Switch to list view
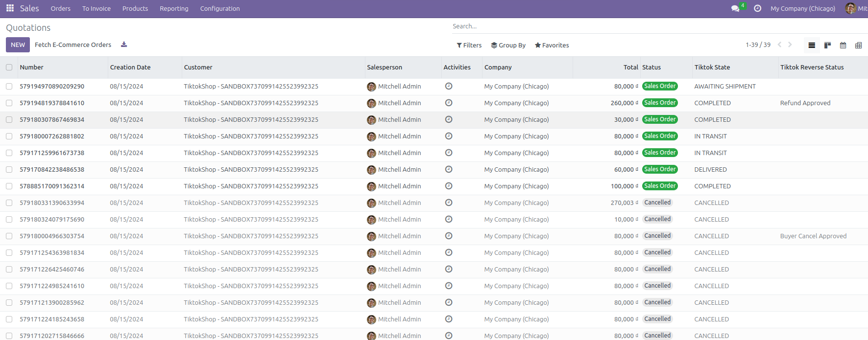Viewport: 868px width, 340px height. 812,45
